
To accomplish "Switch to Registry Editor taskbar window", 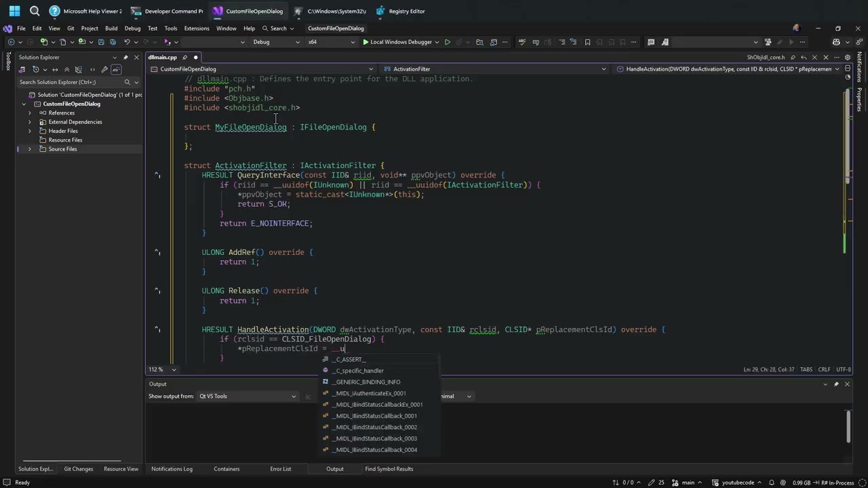I will tap(400, 11).
